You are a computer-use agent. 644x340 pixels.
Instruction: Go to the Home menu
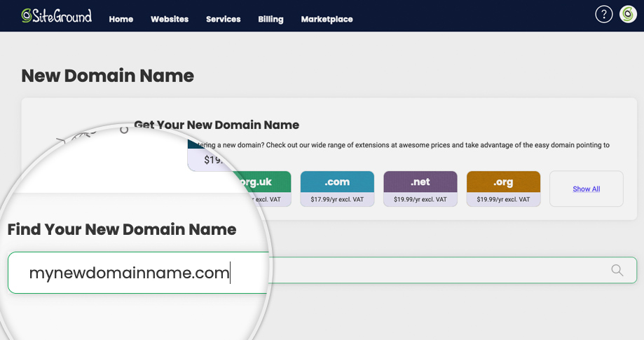(x=121, y=19)
